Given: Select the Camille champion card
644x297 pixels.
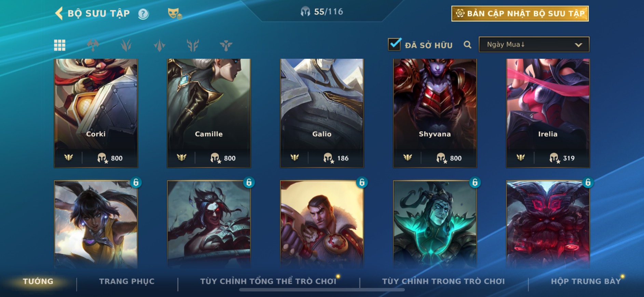Looking at the screenshot, I should coord(209,113).
